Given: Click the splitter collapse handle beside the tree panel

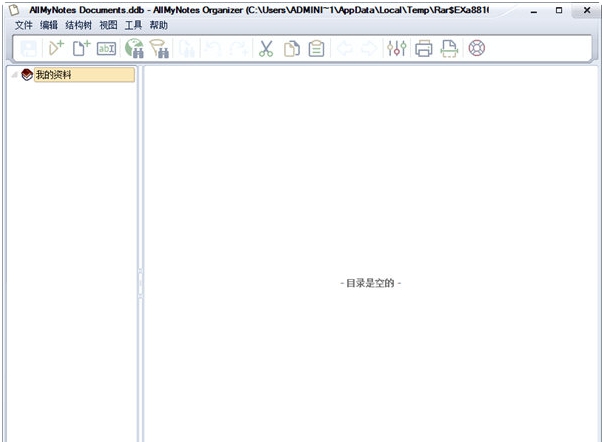Looking at the screenshot, I should click(140, 283).
